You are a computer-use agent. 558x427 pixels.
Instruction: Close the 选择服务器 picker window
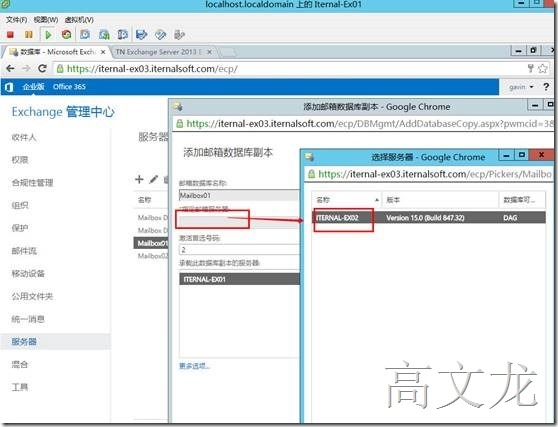541,155
